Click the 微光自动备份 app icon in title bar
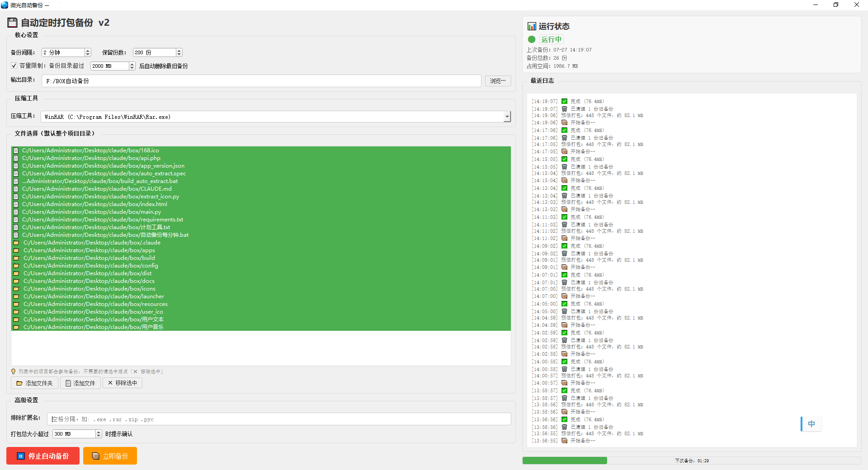The image size is (868, 470). [x=5, y=5]
